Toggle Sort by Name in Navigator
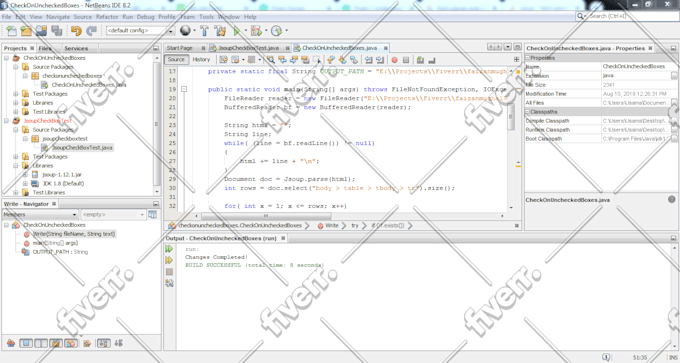This screenshot has height=363, width=680. 103,343
